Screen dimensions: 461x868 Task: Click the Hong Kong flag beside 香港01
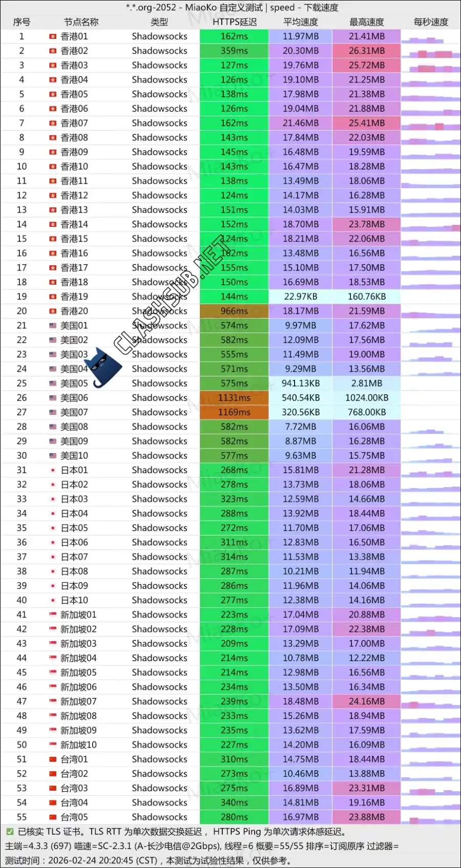pos(52,36)
